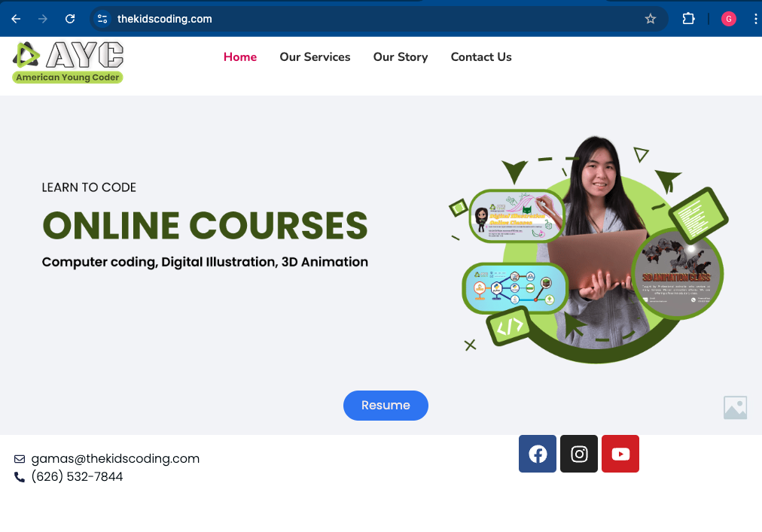The width and height of the screenshot is (762, 532).
Task: Click the reload page icon
Action: [69, 19]
